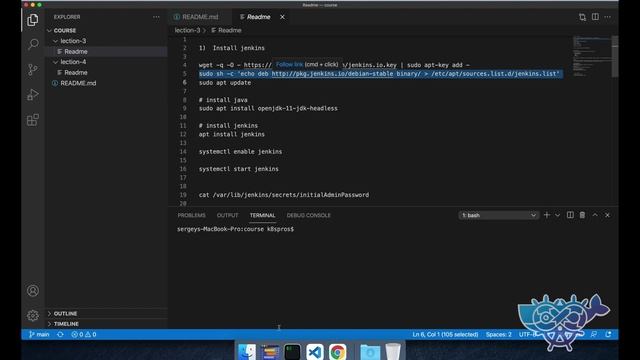The image size is (640, 360).
Task: Click the terminal prompt line
Action: point(235,229)
